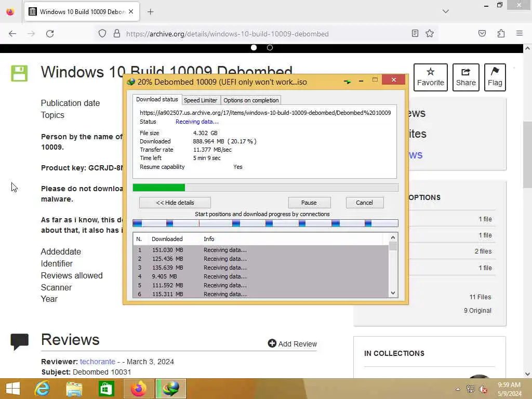Flag this archive item

coord(495,77)
